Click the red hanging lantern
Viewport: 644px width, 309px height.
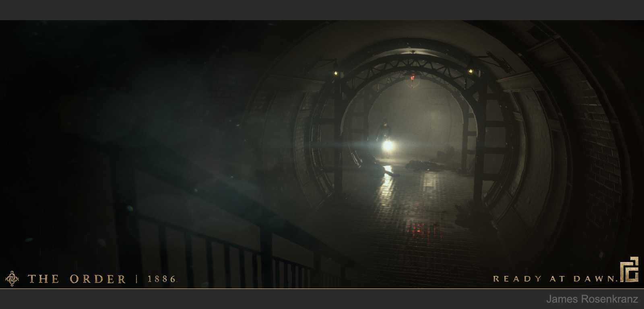coord(413,77)
